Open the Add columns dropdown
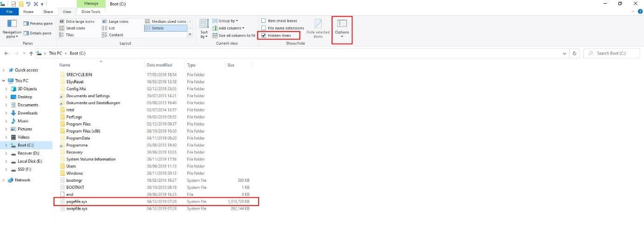 [x=228, y=28]
